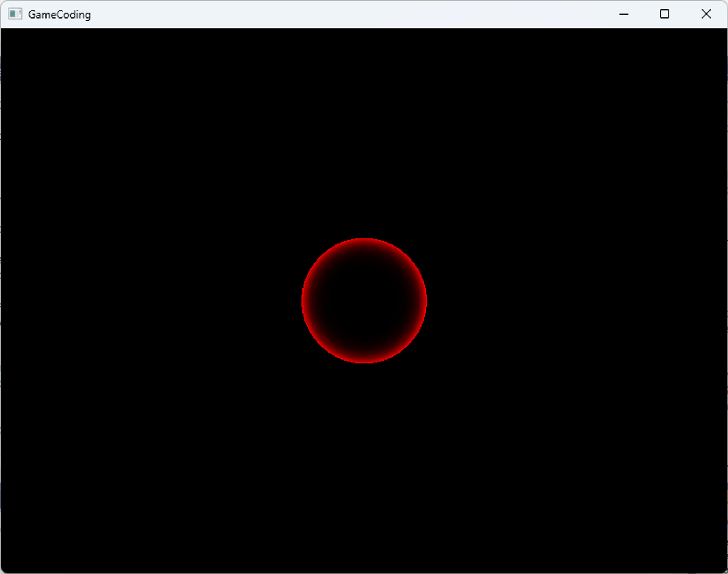Close the GameCoding window
This screenshot has width=728, height=574.
706,14
